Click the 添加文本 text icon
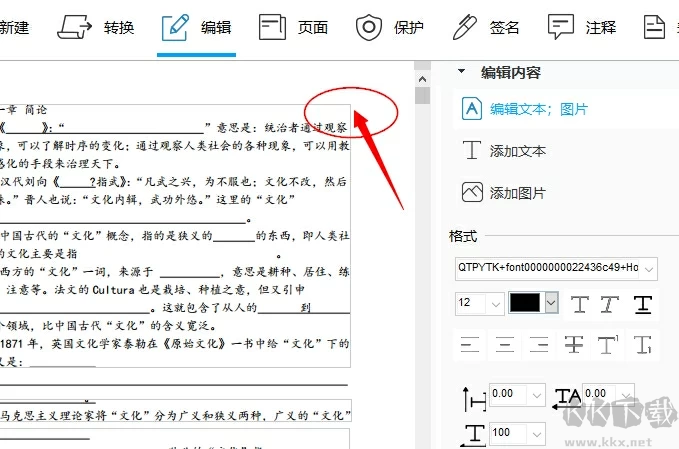This screenshot has height=449, width=679. pos(472,151)
